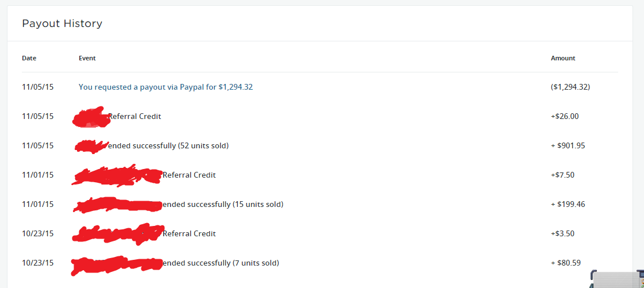Sort by the Event column header
The height and width of the screenshot is (288, 644).
point(87,58)
